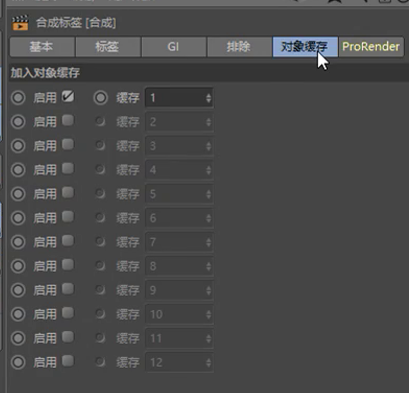Click the stepper arrows of 缓存 field 5

[208, 194]
